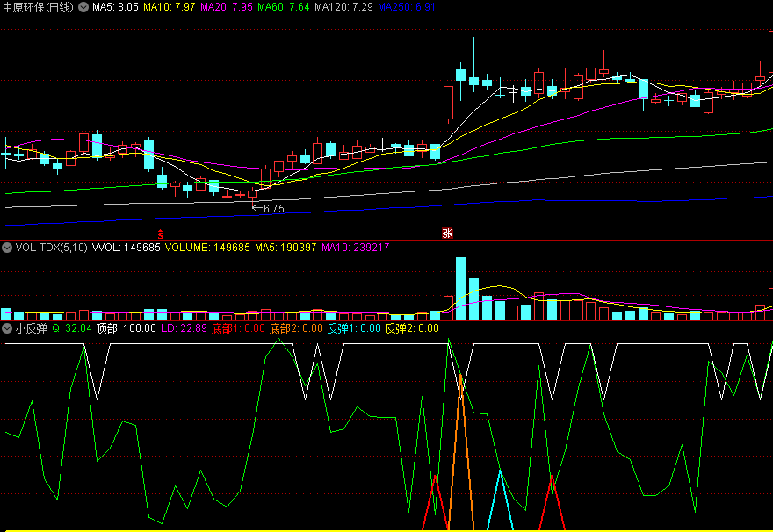Open the main chart indicator dropdown beside 中原环保
This screenshot has height=532, width=773.
[83, 7]
